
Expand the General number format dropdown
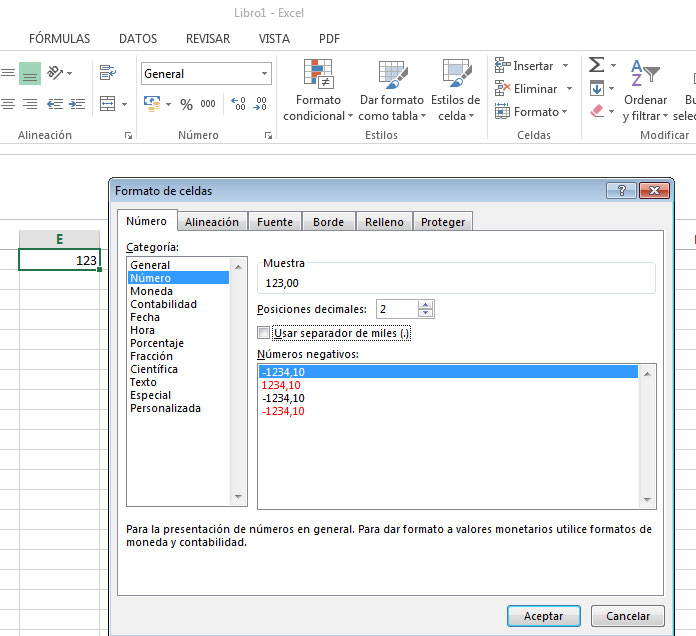[264, 74]
